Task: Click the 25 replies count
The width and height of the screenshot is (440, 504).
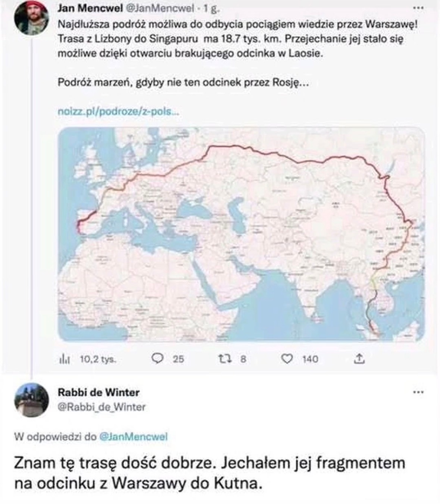Action: tap(178, 359)
